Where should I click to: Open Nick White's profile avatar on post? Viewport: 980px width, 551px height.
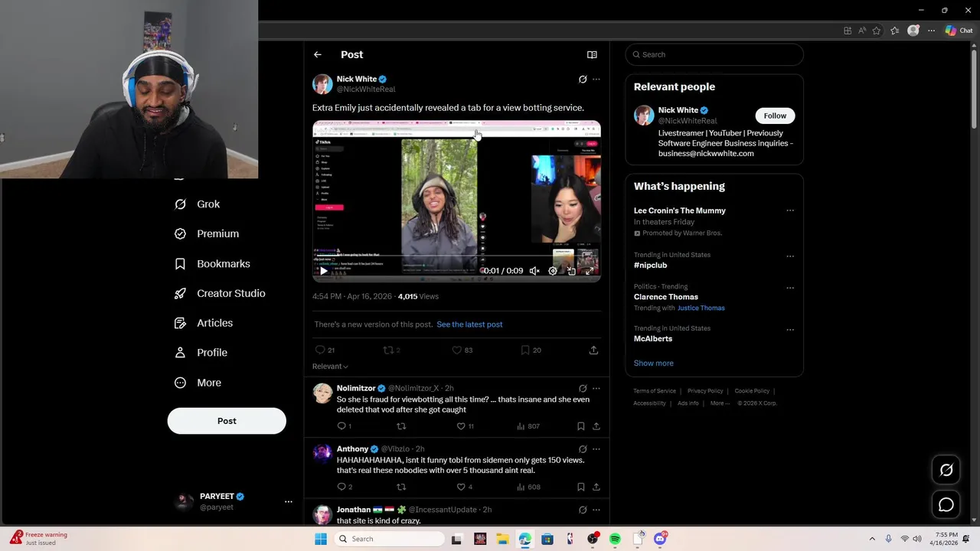coord(322,83)
